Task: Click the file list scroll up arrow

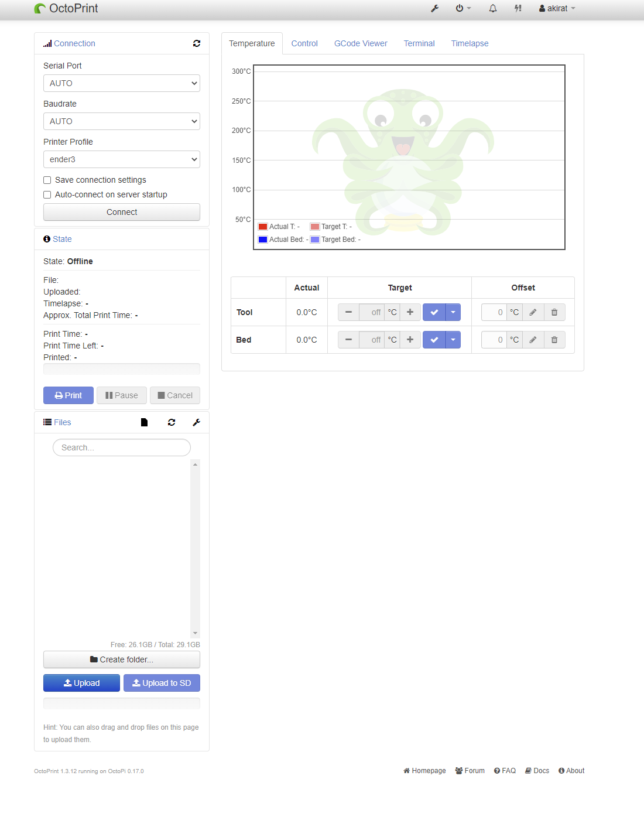Action: pos(196,464)
